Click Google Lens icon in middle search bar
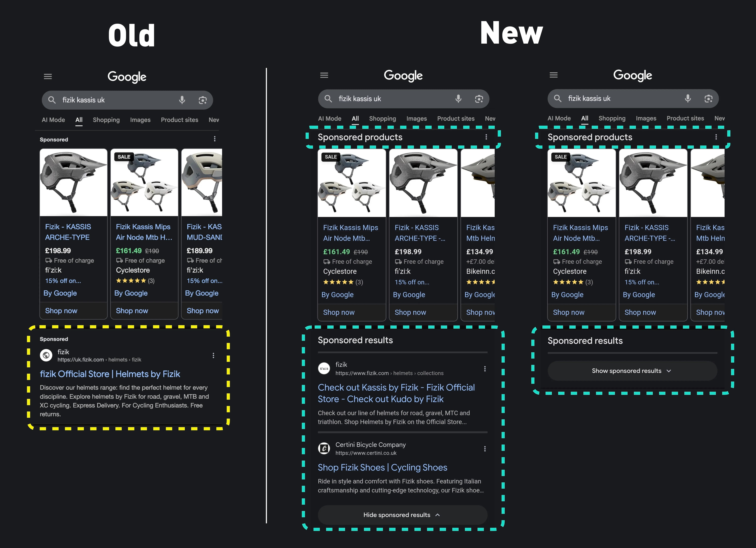This screenshot has width=756, height=548. [x=479, y=99]
